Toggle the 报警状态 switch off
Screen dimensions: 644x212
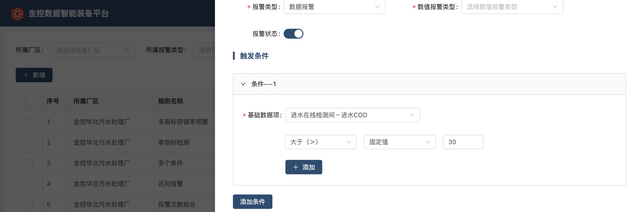pyautogui.click(x=293, y=34)
